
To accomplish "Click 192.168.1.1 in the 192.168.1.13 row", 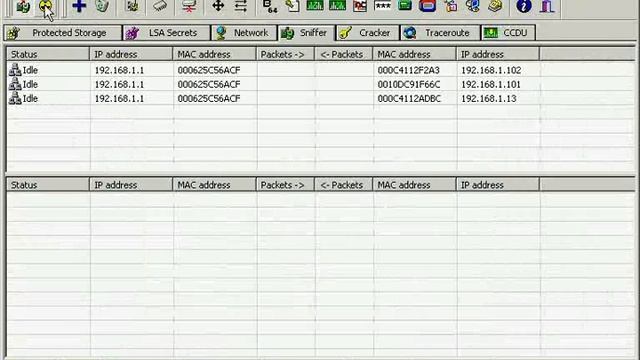I will (x=119, y=98).
